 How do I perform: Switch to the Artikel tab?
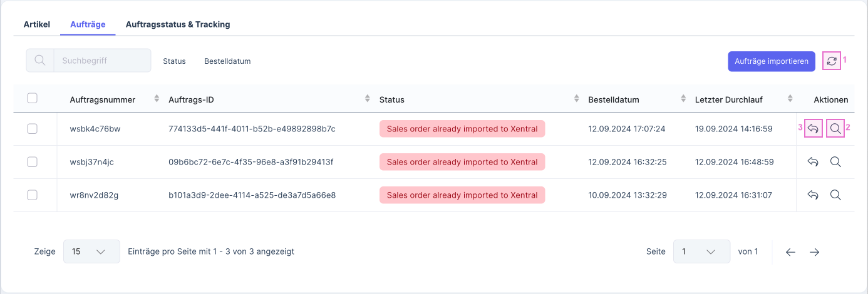pos(36,24)
